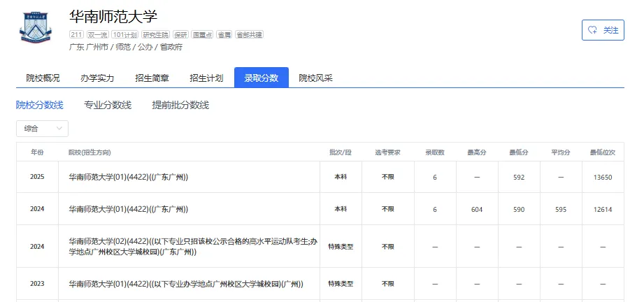644x302 pixels.
Task: Switch to 专业分数线 sub-tab
Action: point(108,105)
